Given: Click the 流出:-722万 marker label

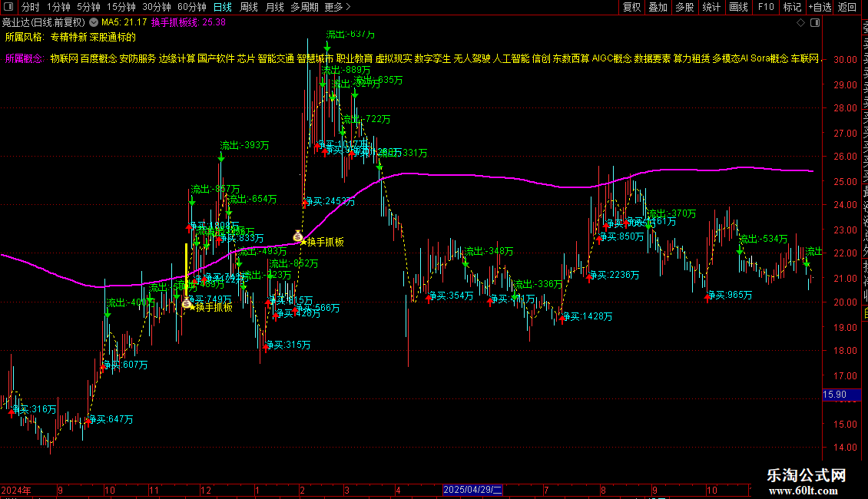Looking at the screenshot, I should pos(366,120).
